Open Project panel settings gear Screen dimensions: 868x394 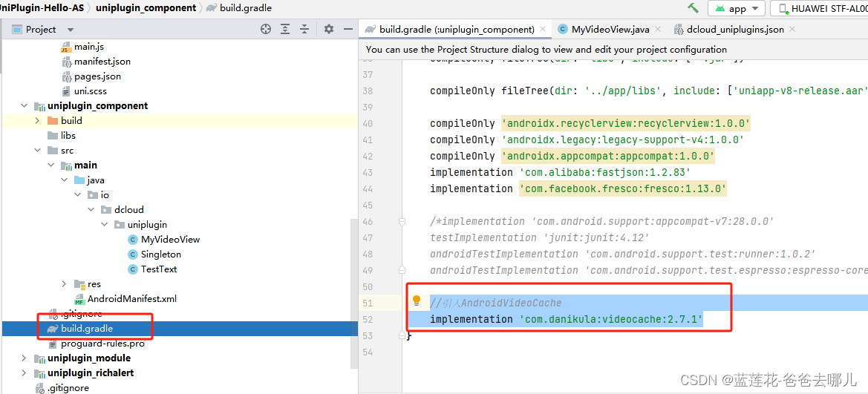point(329,30)
